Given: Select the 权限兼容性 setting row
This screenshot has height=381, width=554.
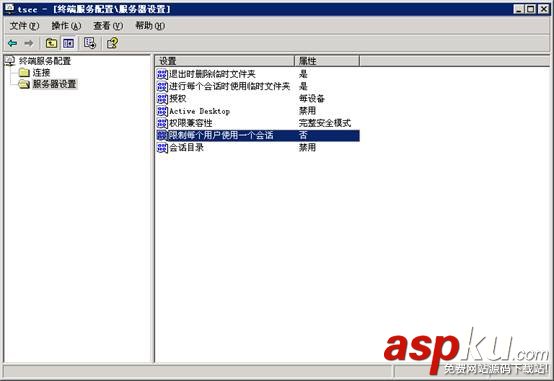Looking at the screenshot, I should point(191,123).
